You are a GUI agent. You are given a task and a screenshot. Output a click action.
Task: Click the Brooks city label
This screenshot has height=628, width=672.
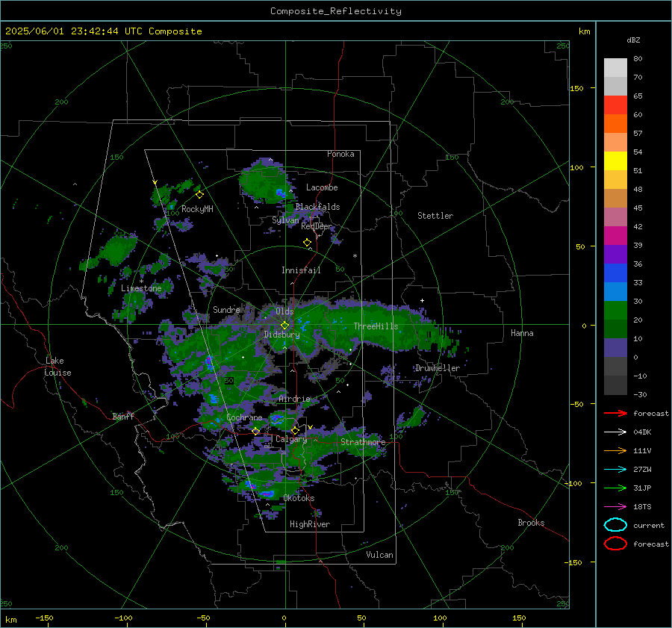click(x=531, y=523)
